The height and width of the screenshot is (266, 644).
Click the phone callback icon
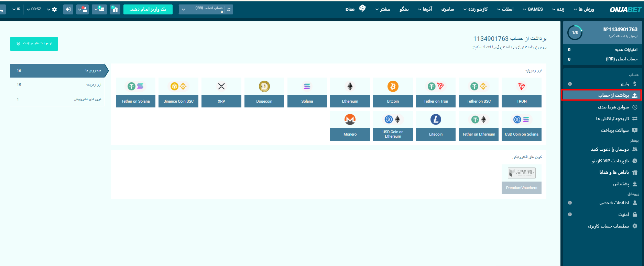(2, 9)
